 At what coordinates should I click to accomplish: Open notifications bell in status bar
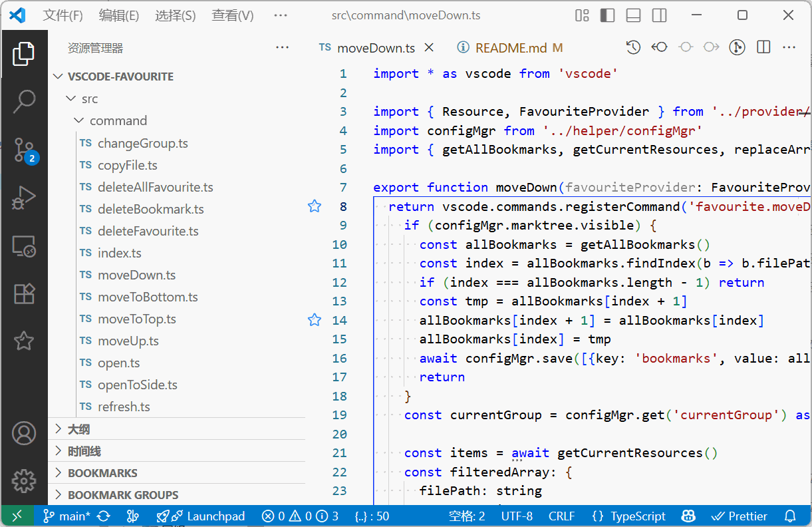click(x=790, y=516)
